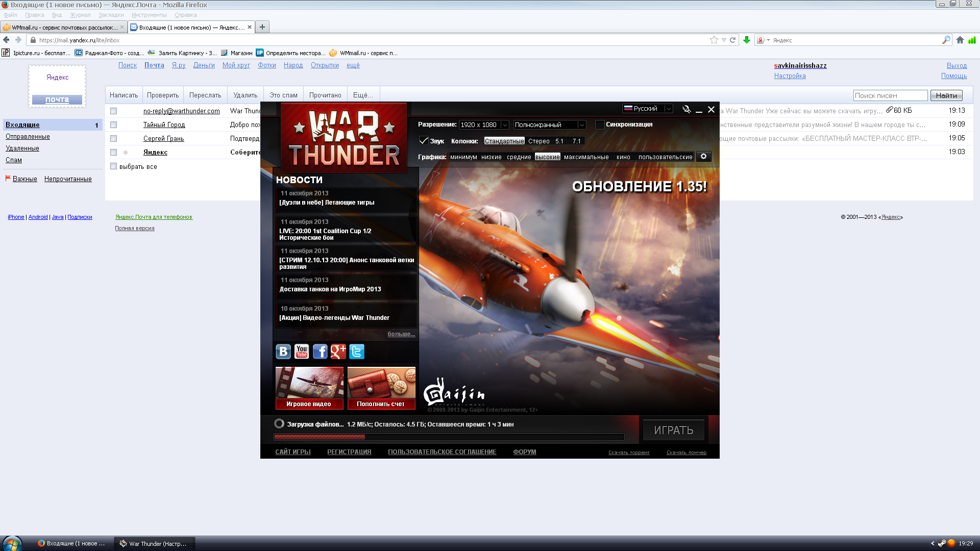Image resolution: width=980 pixels, height=551 pixels.
Task: Enable Синхронизация checkbox
Action: pyautogui.click(x=600, y=124)
